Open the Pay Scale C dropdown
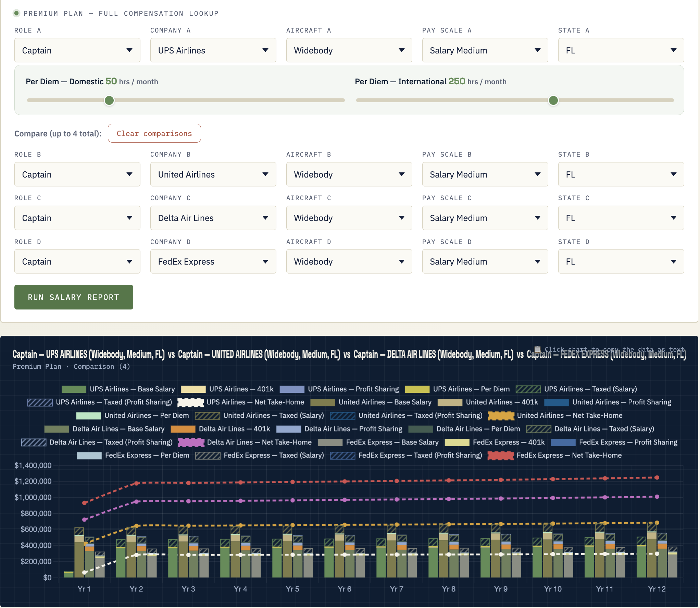Viewport: 700px width, 608px height. [x=485, y=218]
